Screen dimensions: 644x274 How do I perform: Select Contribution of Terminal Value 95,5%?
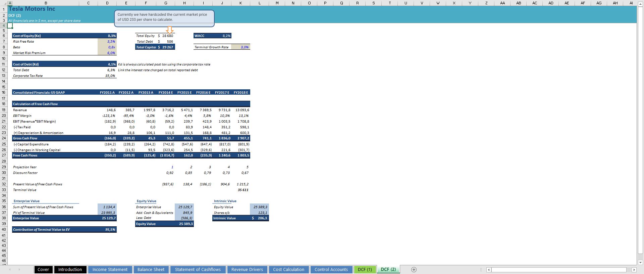tap(107, 230)
